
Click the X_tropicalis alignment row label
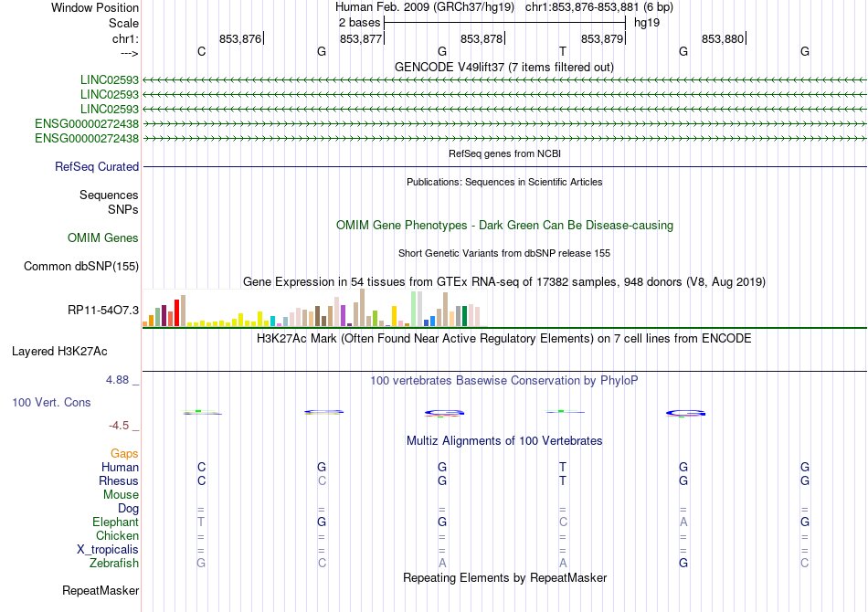pyautogui.click(x=108, y=550)
